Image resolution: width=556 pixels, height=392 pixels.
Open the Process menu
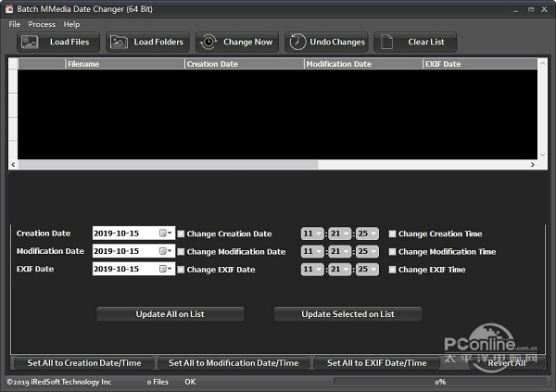[42, 24]
